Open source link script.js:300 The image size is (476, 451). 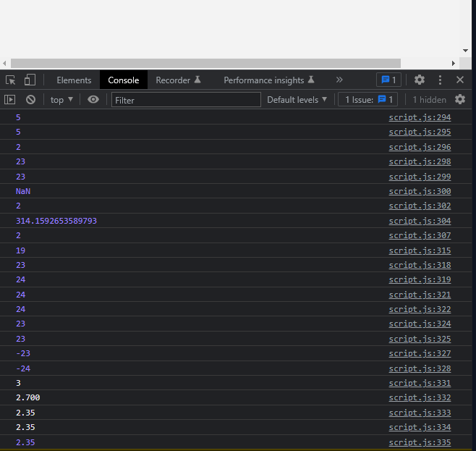coord(420,191)
